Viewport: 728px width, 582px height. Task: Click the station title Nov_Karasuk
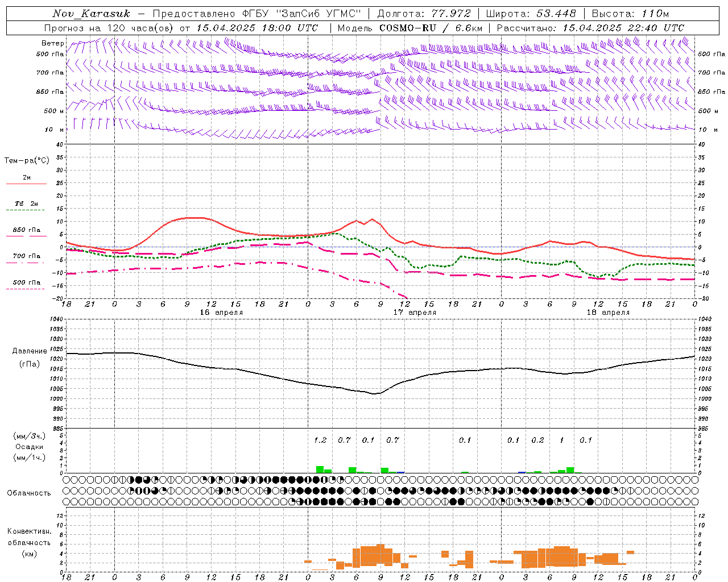92,14
